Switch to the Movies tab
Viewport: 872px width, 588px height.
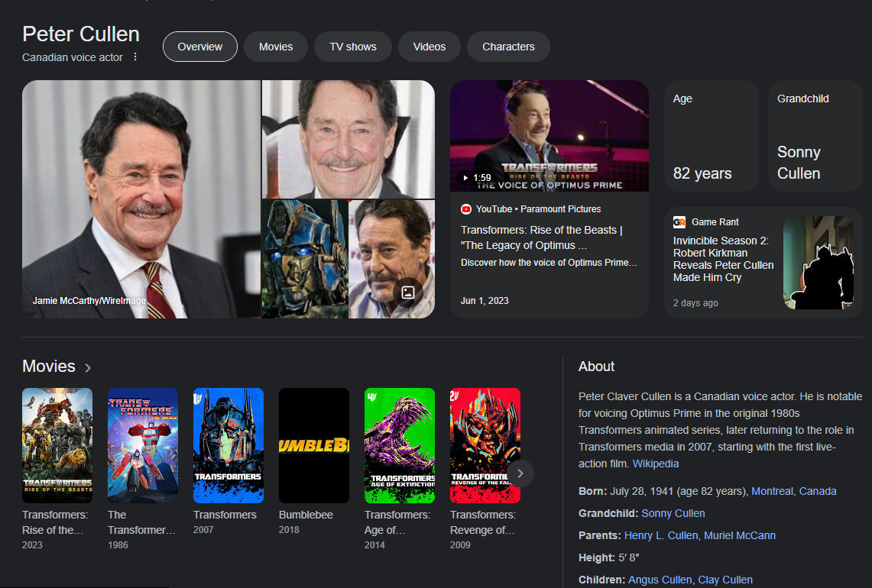[276, 47]
